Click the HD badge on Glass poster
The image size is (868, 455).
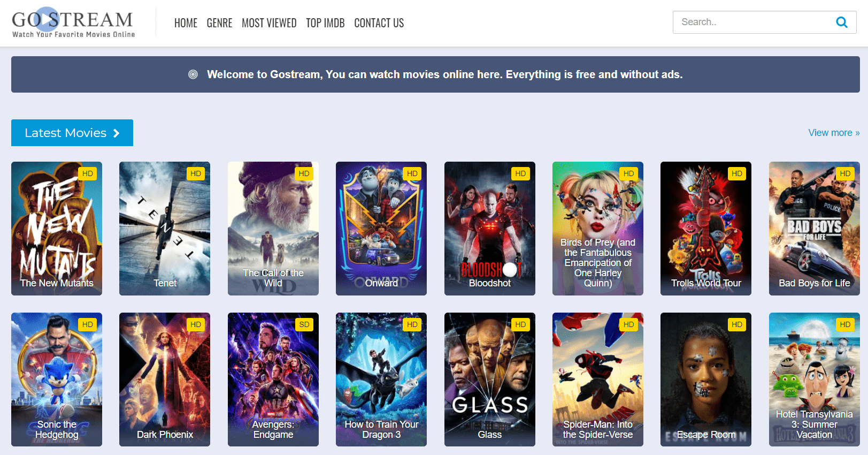(520, 324)
